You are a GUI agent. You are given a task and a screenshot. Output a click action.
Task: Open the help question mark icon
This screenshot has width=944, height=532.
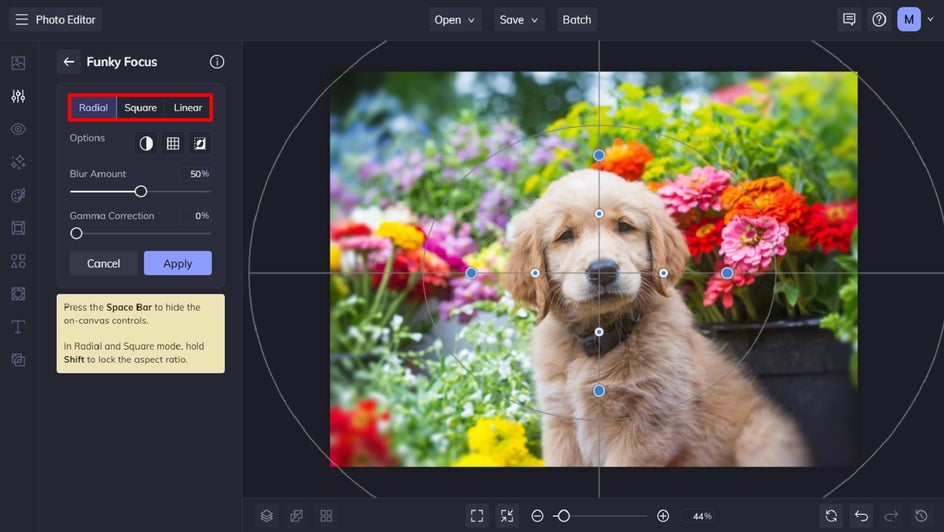879,20
